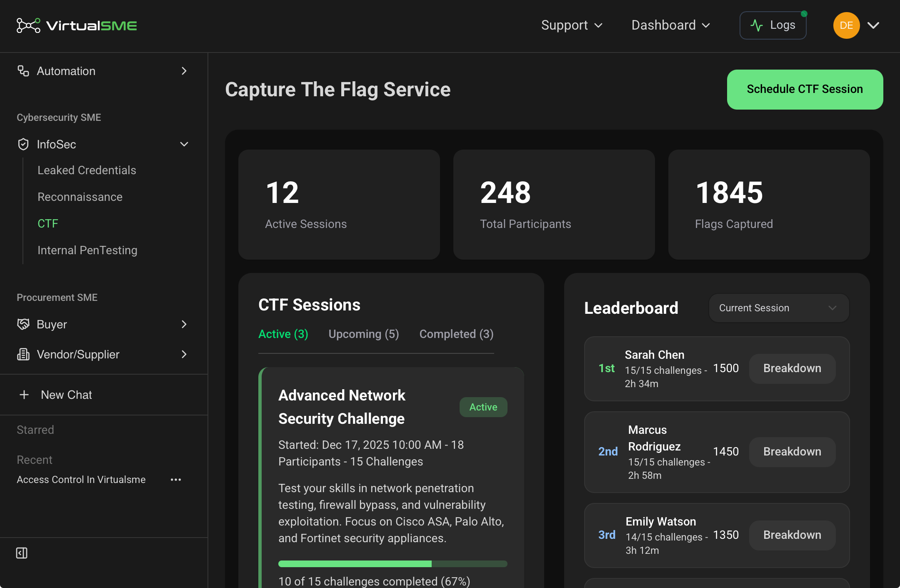Screen dimensions: 900x588
Task: Click the Procurement SME heading
Action: tap(57, 298)
